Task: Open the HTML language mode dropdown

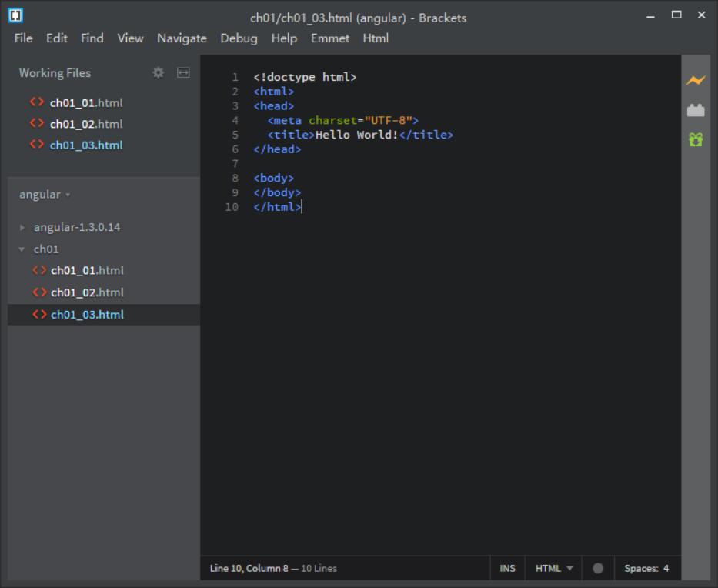Action: [554, 568]
